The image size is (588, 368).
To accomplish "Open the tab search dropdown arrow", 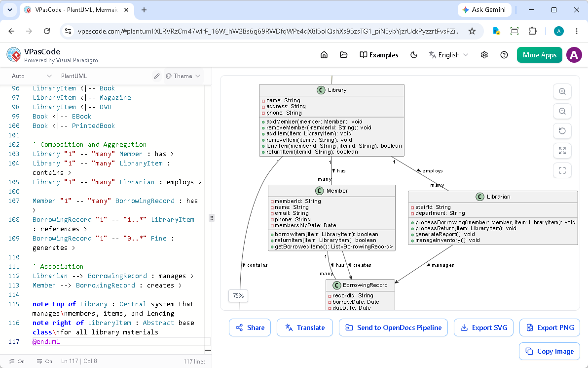I will [x=10, y=10].
